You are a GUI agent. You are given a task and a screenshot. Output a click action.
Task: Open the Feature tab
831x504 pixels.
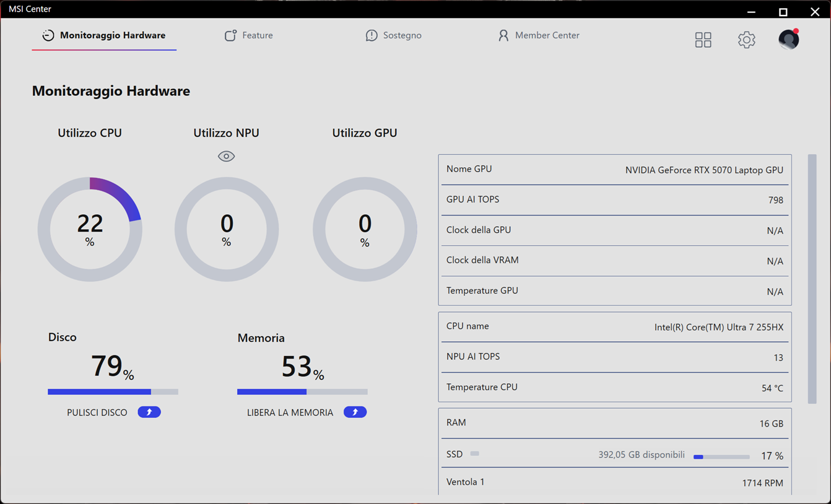248,35
